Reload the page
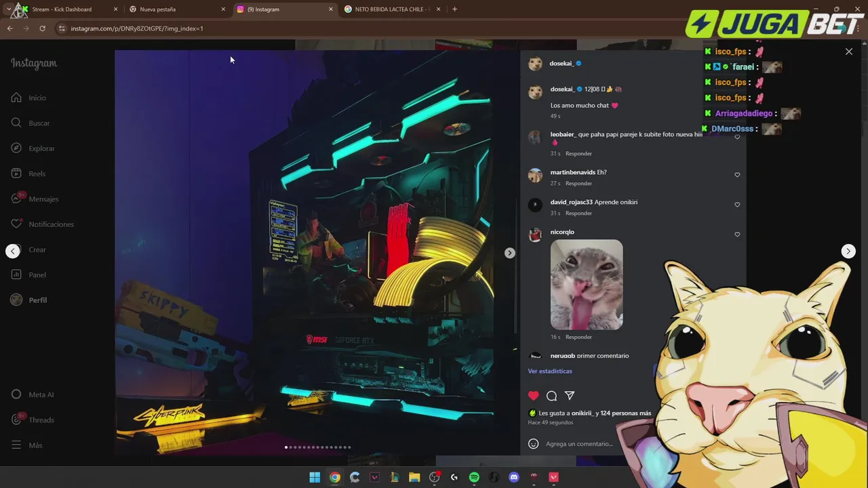The height and width of the screenshot is (488, 868). [x=42, y=28]
